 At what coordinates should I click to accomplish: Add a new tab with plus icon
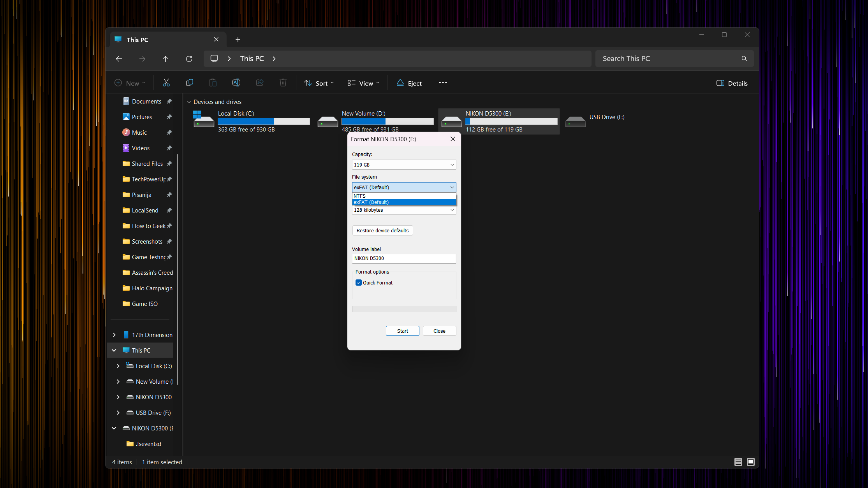pos(238,40)
